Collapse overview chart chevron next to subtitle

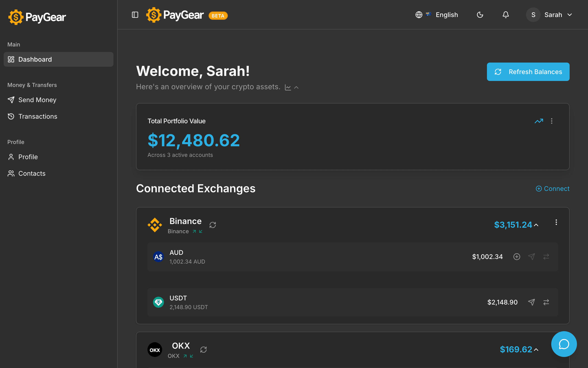(297, 87)
